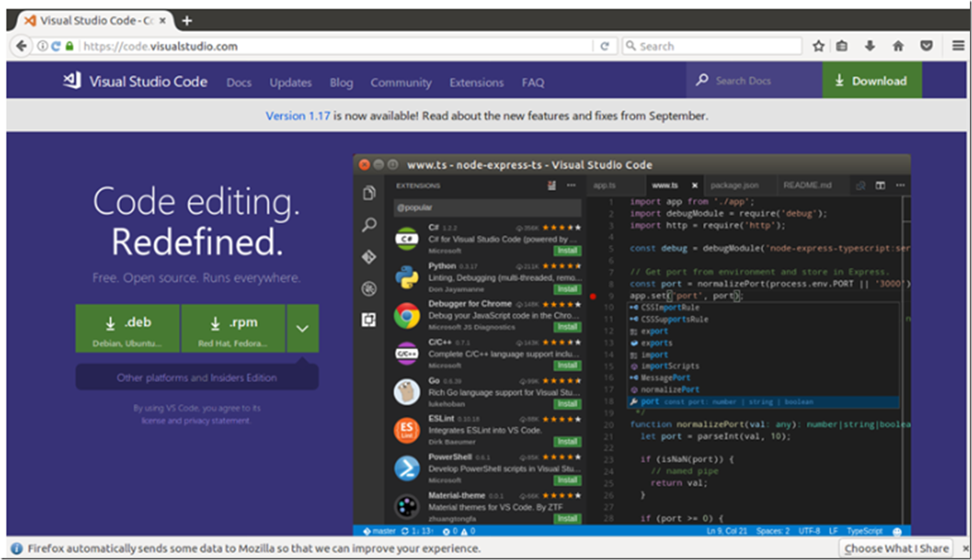
Task: Go to the Blog page
Action: coord(341,83)
